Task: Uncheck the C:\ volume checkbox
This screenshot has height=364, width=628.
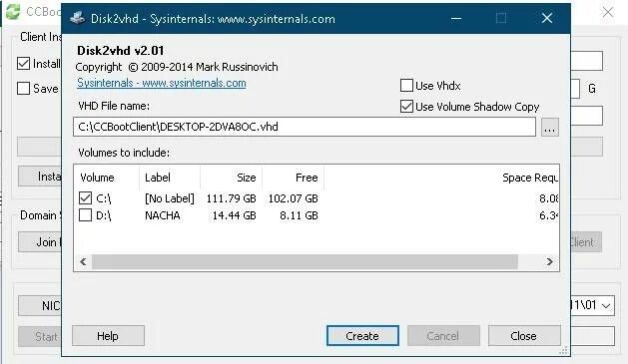Action: (x=85, y=198)
